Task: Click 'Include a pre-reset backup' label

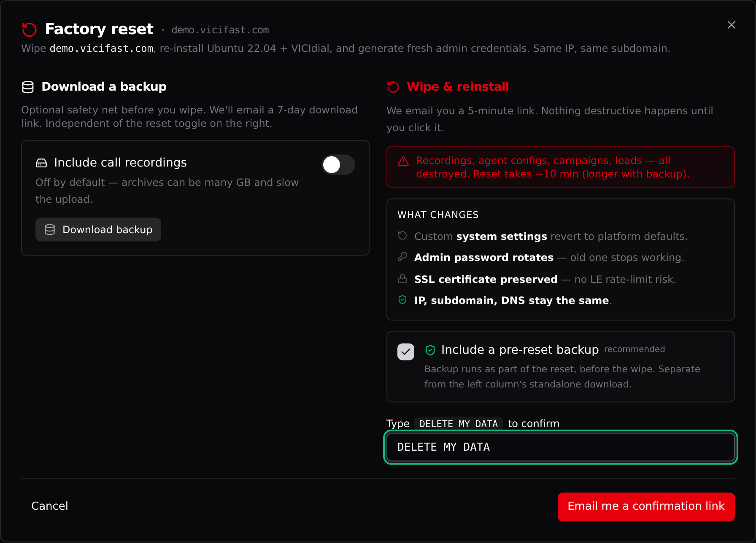Action: click(520, 349)
